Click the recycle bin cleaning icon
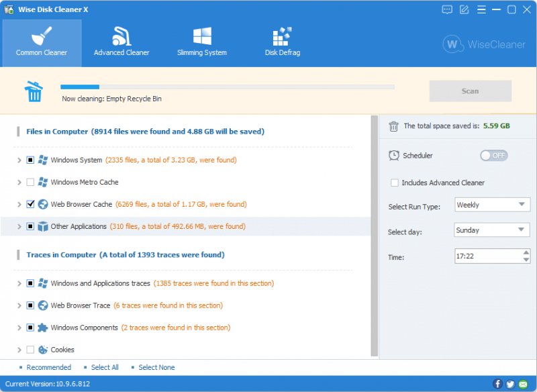 pyautogui.click(x=34, y=91)
